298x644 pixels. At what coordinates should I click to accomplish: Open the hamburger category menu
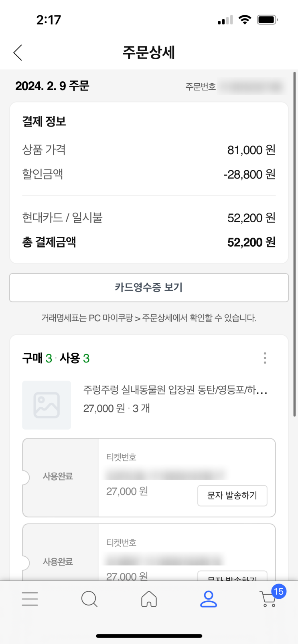click(x=30, y=599)
